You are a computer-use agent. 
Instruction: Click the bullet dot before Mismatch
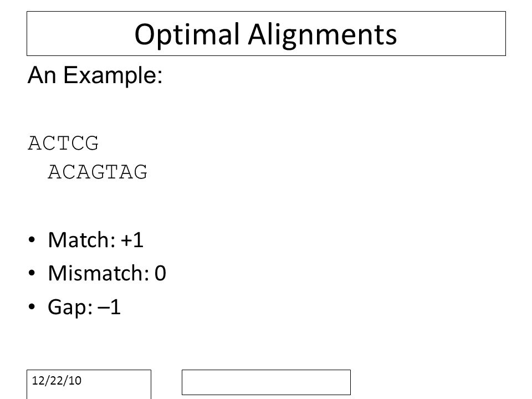[x=32, y=273]
